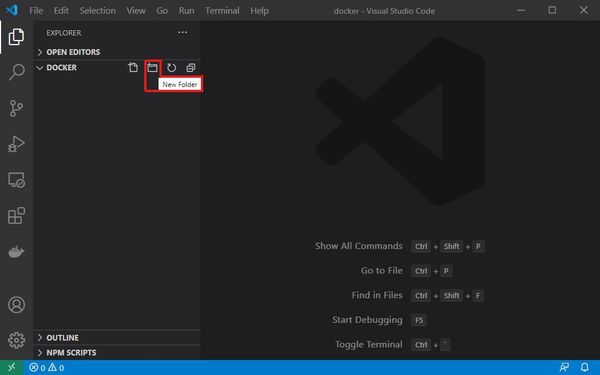Screen dimensions: 600x375
Task: Click the New File icon in DOCKER section
Action: coord(133,68)
